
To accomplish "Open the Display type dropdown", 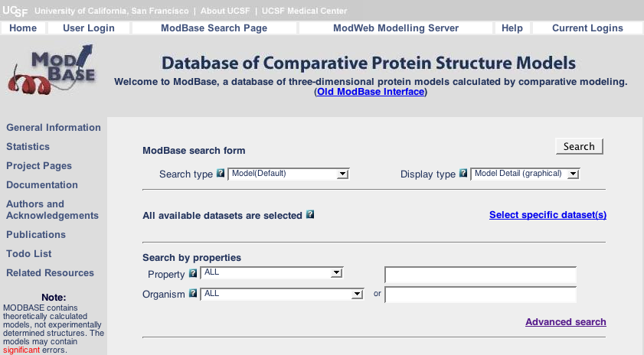I will tap(525, 174).
